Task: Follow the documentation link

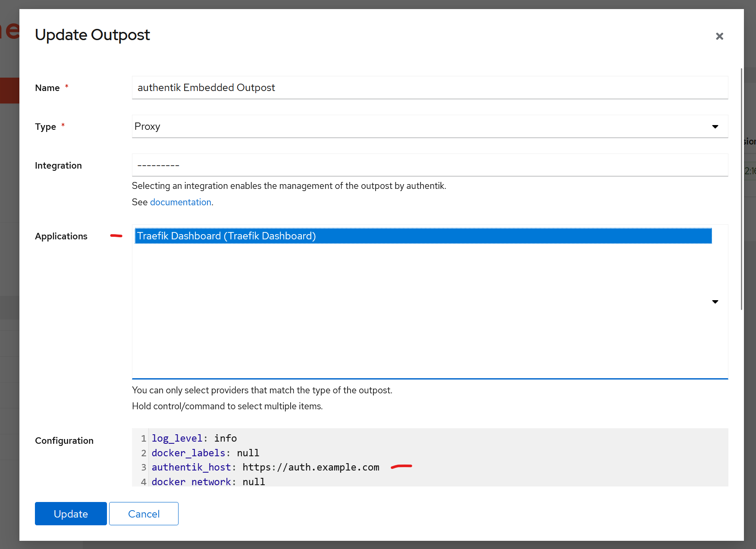Action: click(181, 202)
